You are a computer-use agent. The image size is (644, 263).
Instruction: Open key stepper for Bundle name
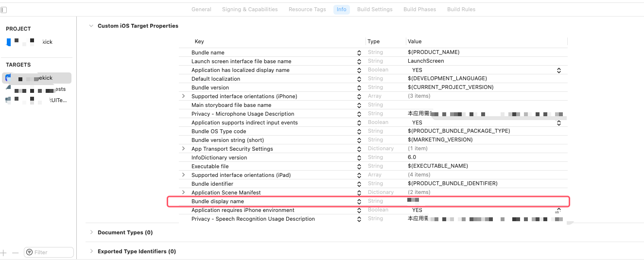359,53
